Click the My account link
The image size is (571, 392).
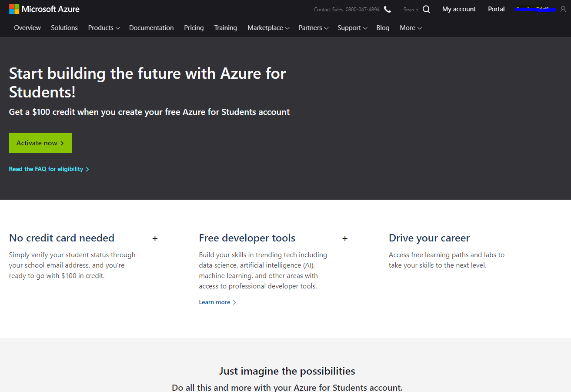coord(459,9)
